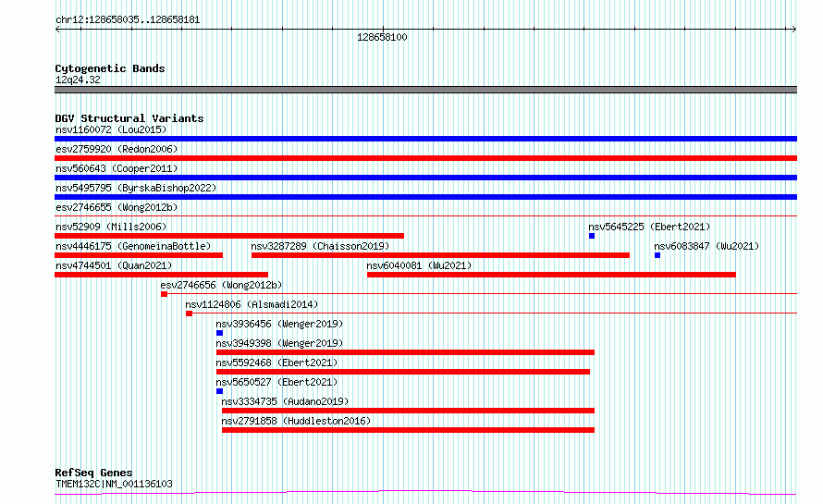Viewport: 823px width, 504px height.
Task: Click the small blue marker under nsv5645225
Action: 592,236
